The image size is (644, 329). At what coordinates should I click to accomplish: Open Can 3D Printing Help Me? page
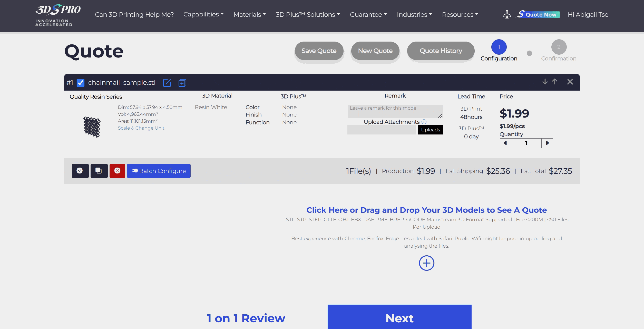click(x=134, y=14)
